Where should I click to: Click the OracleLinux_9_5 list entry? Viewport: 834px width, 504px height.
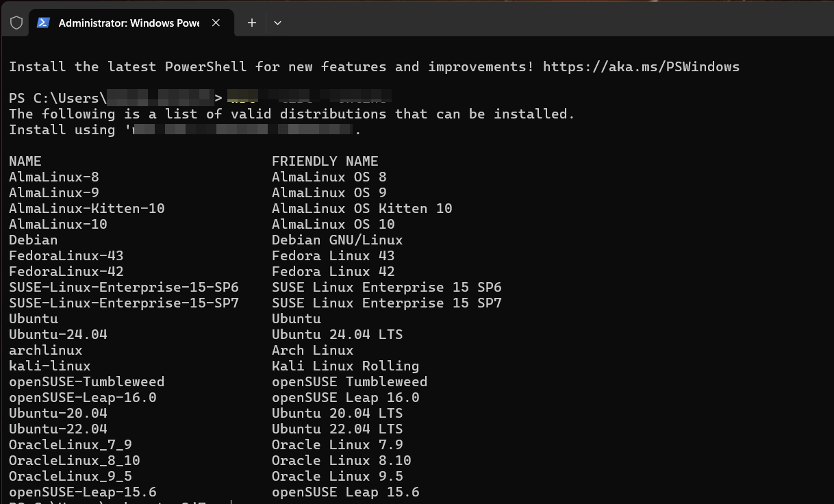tap(70, 476)
